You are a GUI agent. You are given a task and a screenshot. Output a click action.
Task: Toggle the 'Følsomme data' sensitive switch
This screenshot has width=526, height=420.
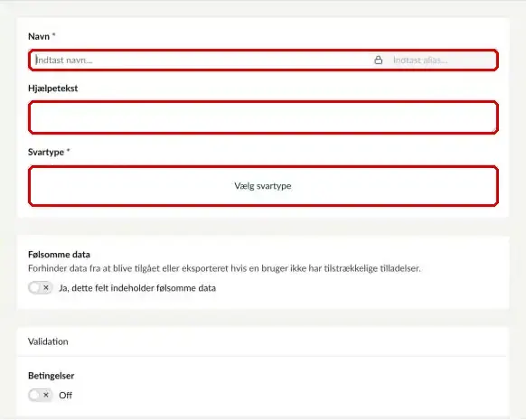pyautogui.click(x=41, y=287)
